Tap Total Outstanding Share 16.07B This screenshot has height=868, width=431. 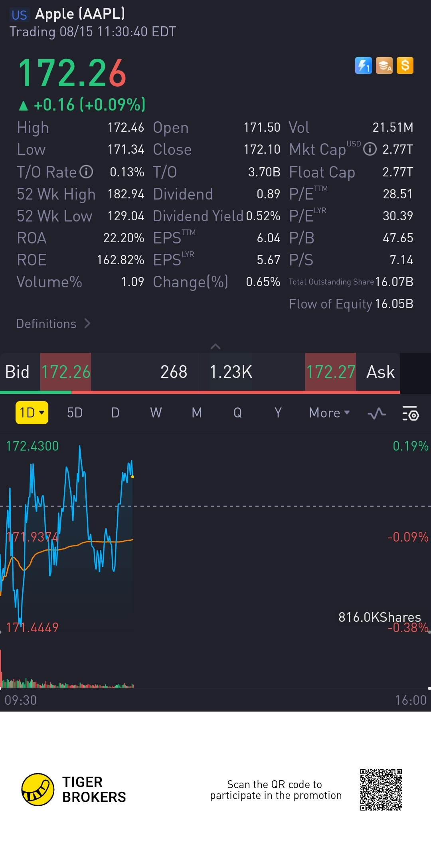pyautogui.click(x=394, y=282)
